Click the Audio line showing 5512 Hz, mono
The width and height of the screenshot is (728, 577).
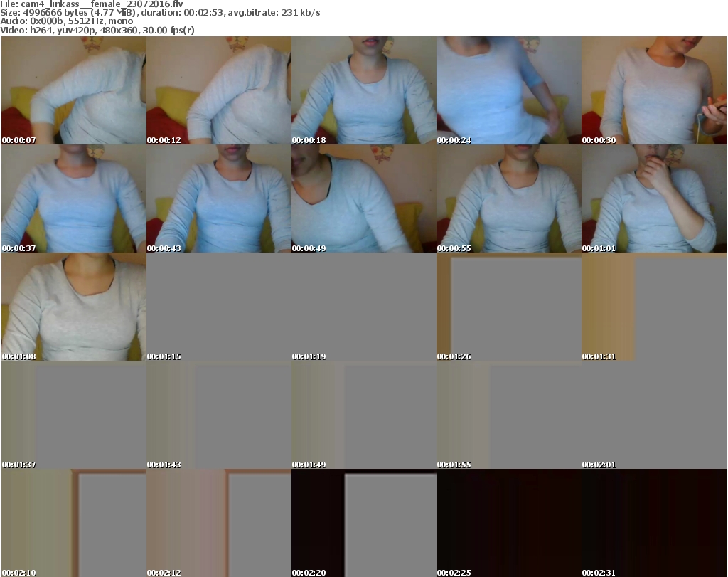coord(66,21)
